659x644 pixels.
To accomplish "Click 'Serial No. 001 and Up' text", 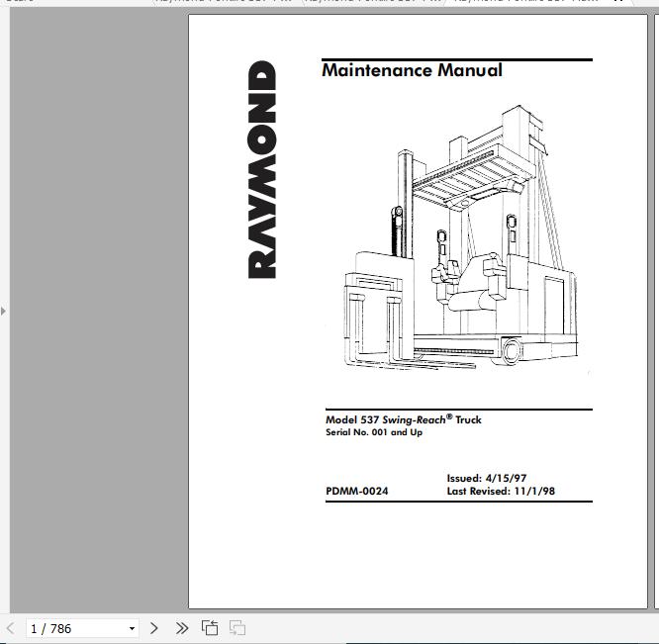I will [374, 432].
